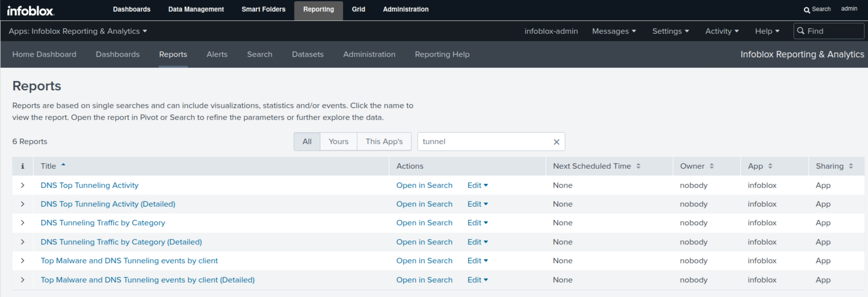Click the info column header icon
The height and width of the screenshot is (297, 868).
pyautogui.click(x=23, y=166)
